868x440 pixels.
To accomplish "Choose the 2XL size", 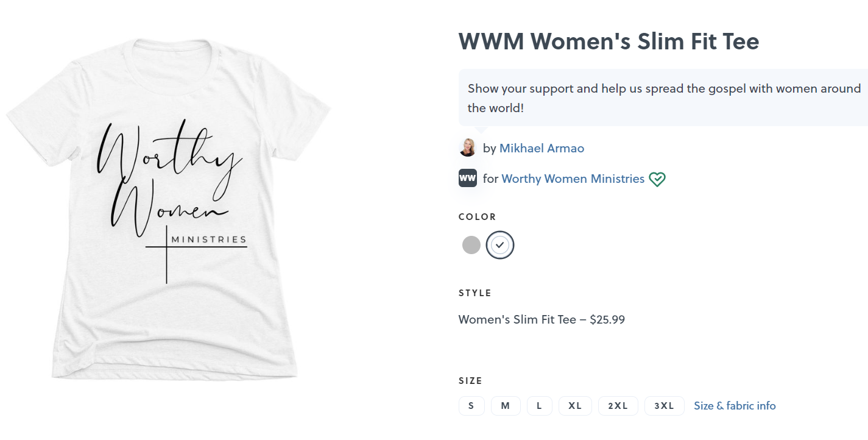I will (x=618, y=406).
